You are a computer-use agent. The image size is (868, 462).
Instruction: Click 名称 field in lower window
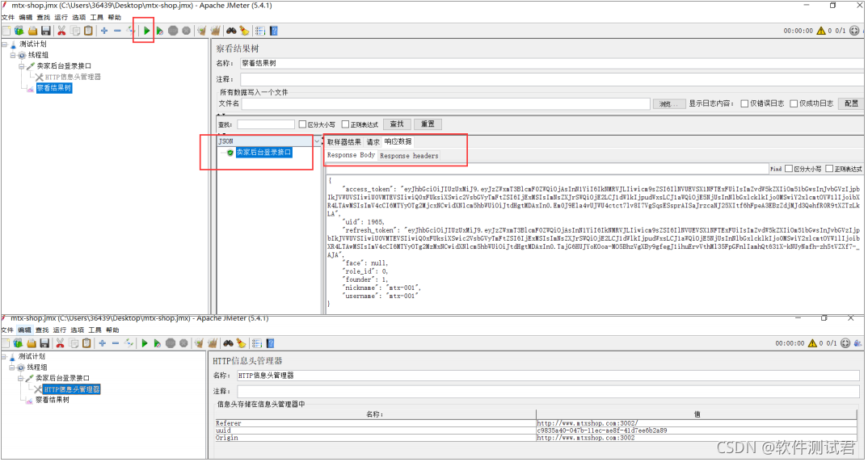(547, 376)
